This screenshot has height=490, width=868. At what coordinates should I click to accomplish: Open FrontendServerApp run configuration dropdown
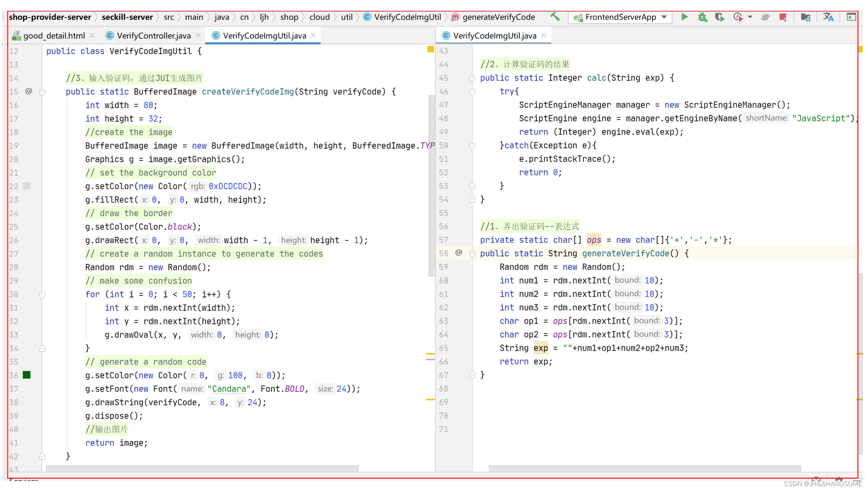664,17
